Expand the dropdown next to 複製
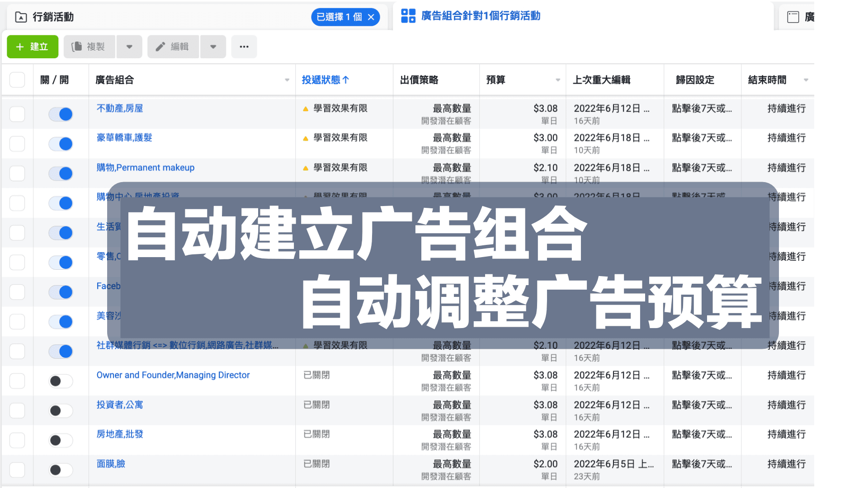Image resolution: width=868 pixels, height=488 pixels. tap(129, 47)
